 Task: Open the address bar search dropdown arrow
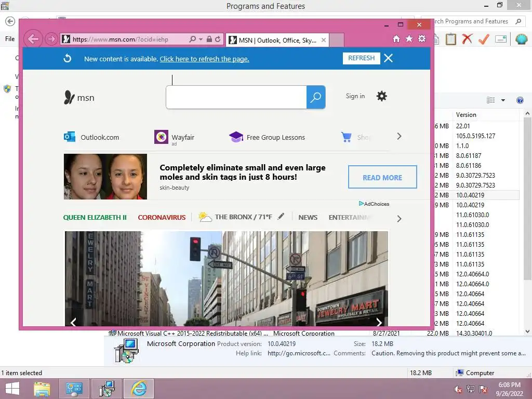[x=201, y=39]
